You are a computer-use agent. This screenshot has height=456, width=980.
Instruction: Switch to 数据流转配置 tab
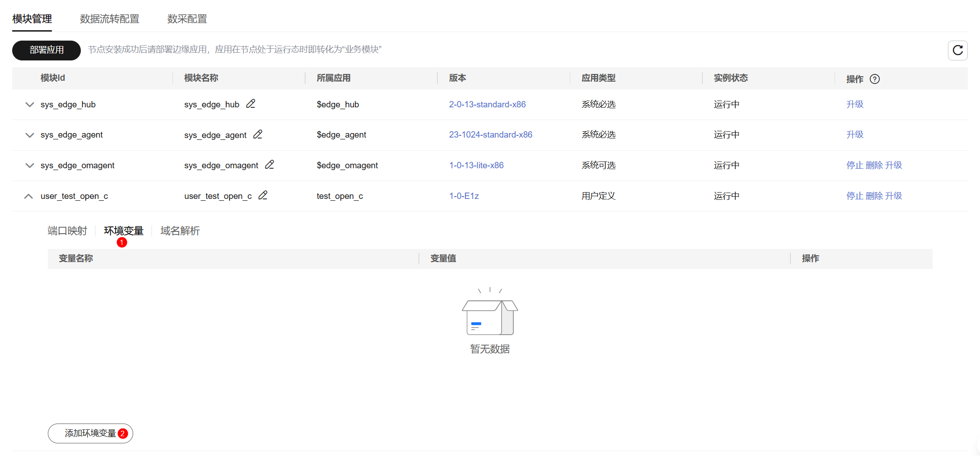pyautogui.click(x=110, y=19)
